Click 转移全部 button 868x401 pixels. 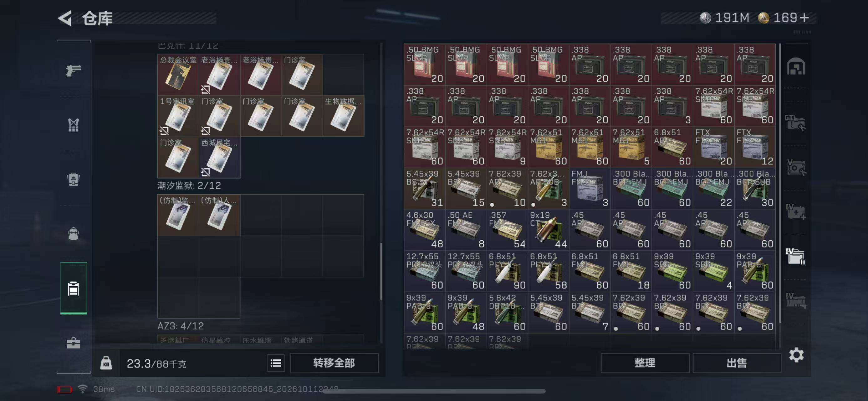tap(334, 363)
